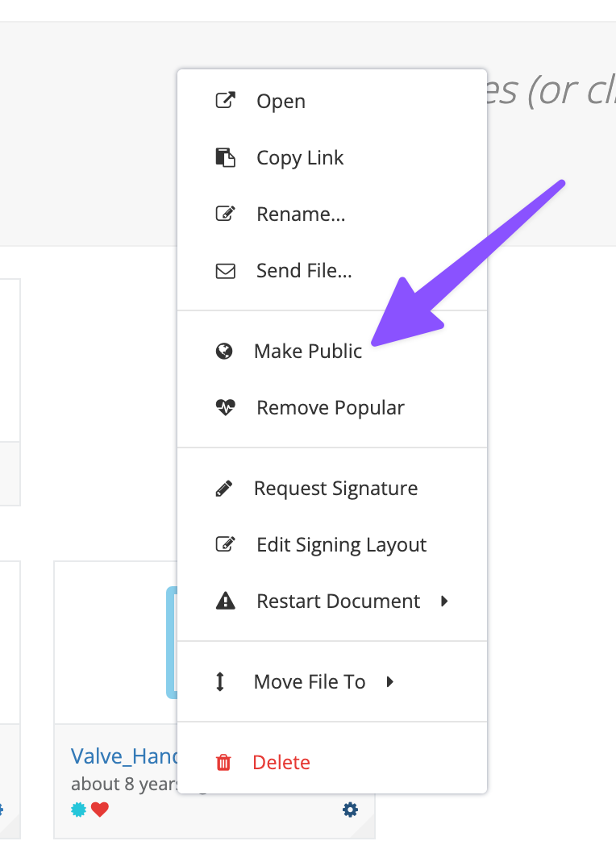Toggle file visibility with Make Public

[308, 352]
